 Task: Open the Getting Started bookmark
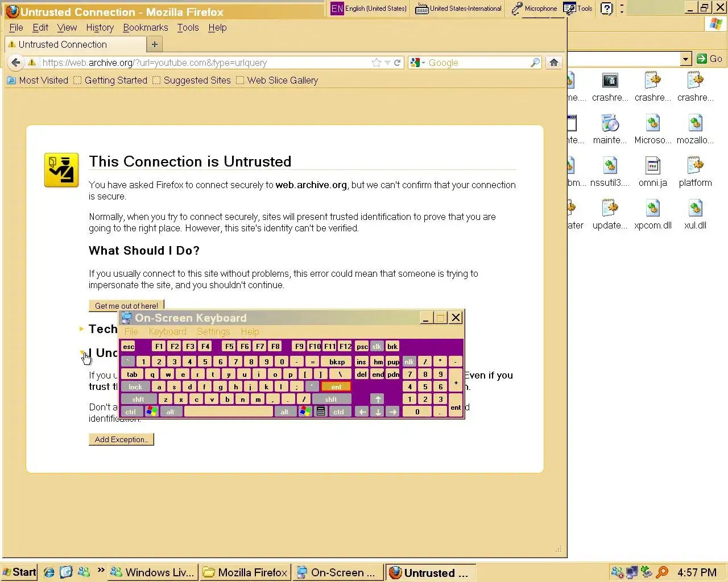click(x=110, y=80)
